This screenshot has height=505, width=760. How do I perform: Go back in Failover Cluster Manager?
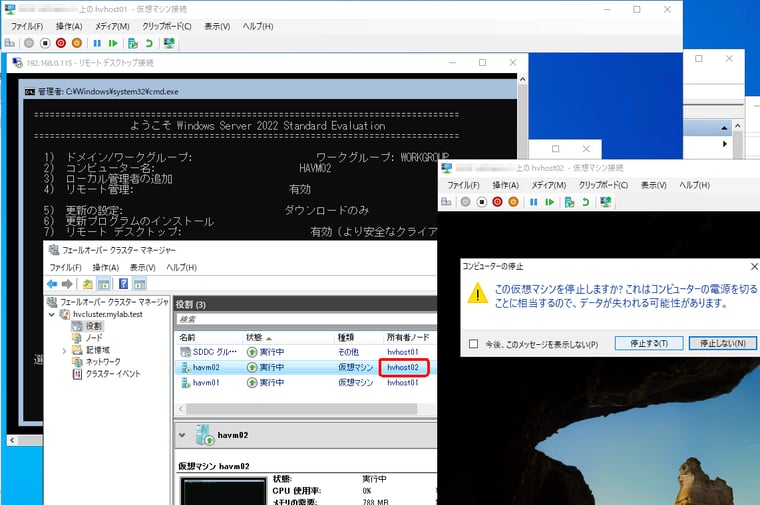[x=52, y=284]
